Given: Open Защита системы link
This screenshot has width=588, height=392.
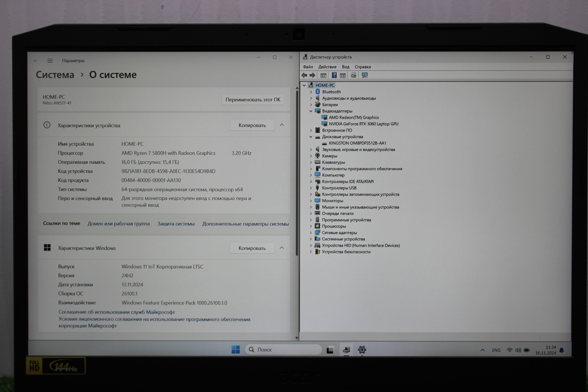Looking at the screenshot, I should tap(176, 224).
